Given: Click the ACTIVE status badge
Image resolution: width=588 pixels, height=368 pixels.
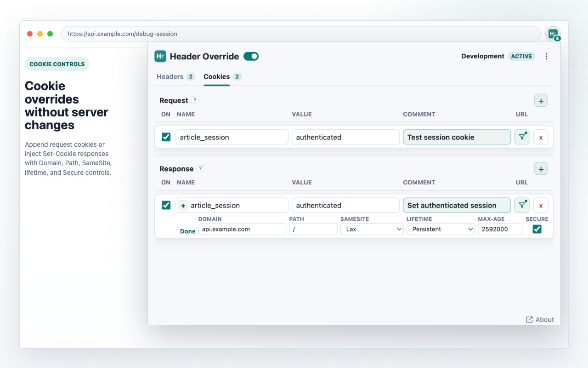Looking at the screenshot, I should tap(521, 56).
